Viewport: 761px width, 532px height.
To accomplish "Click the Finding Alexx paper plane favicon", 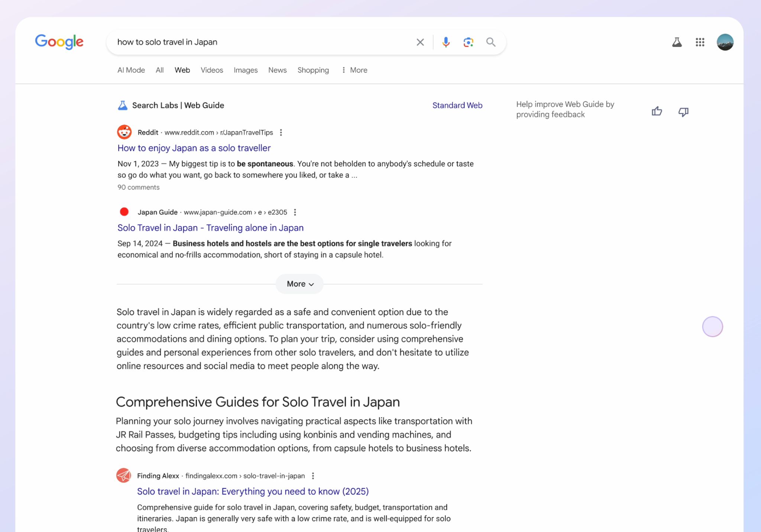I will (x=124, y=475).
